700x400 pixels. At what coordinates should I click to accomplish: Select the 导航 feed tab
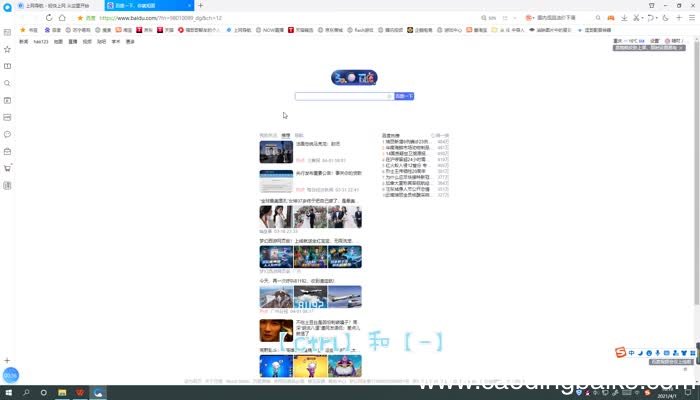(x=299, y=135)
